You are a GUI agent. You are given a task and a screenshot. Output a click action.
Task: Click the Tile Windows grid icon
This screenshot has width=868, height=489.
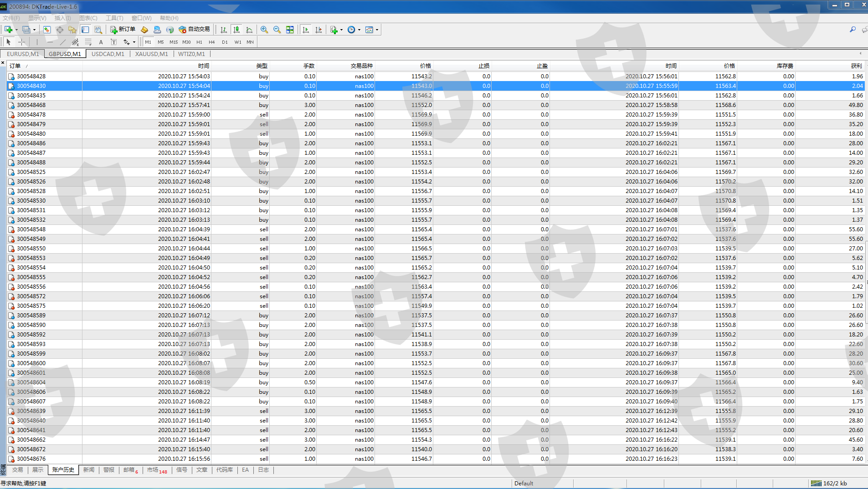[x=290, y=30]
